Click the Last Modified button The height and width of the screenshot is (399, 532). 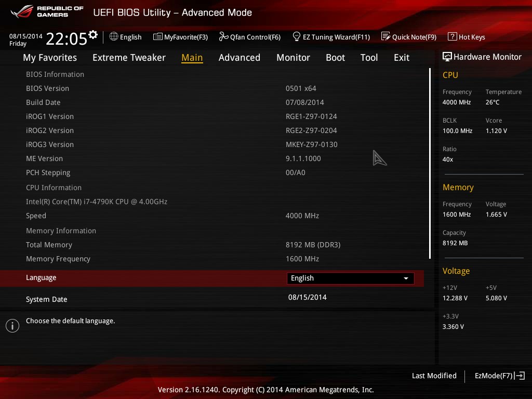tap(434, 376)
